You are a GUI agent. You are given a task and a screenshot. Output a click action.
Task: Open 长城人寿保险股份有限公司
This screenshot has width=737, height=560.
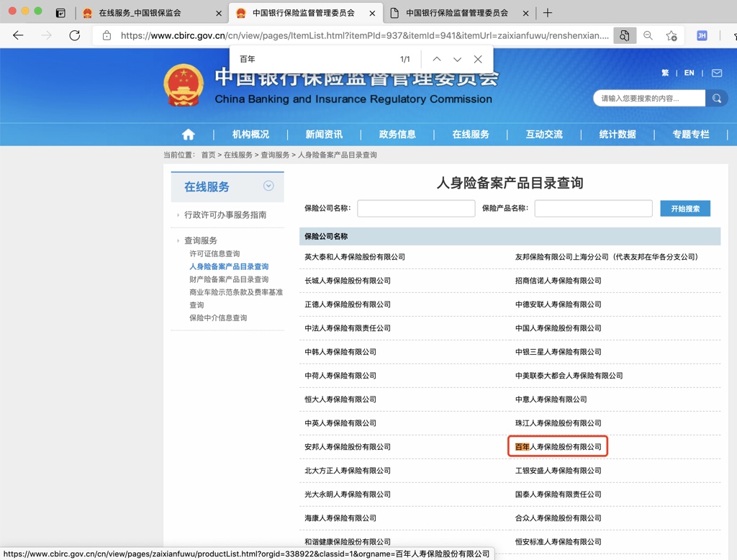[x=348, y=281]
